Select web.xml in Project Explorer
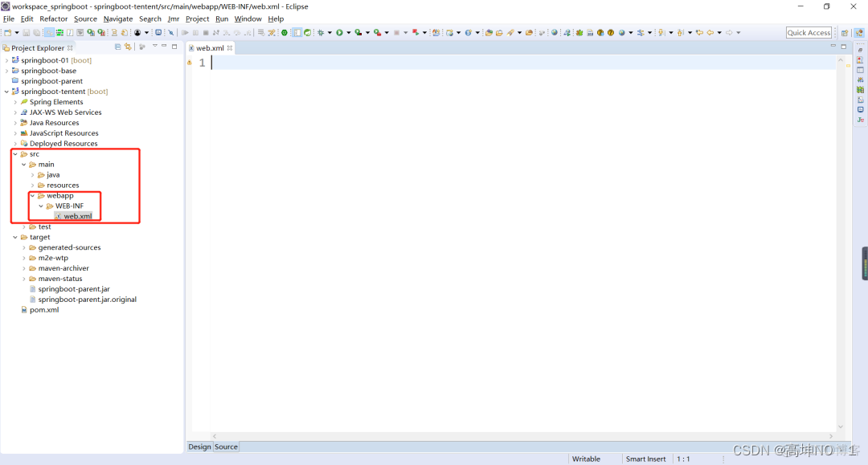The width and height of the screenshot is (868, 465). pyautogui.click(x=77, y=216)
